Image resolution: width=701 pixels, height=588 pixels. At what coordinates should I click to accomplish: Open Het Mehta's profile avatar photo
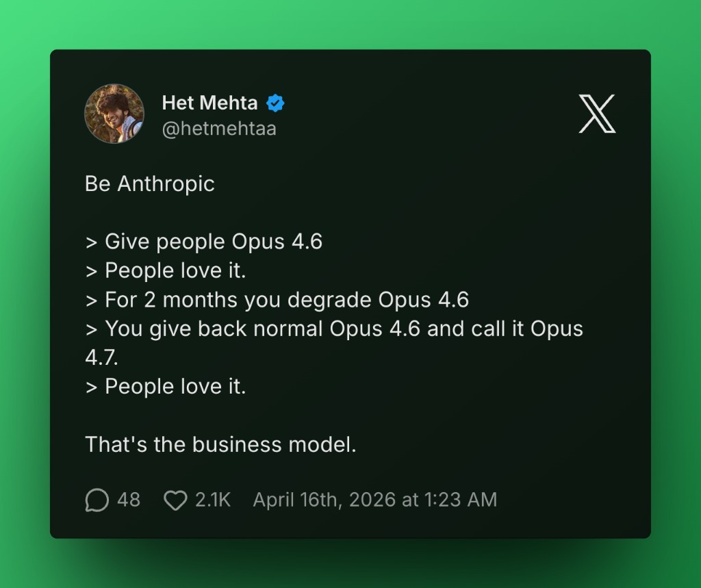click(114, 114)
